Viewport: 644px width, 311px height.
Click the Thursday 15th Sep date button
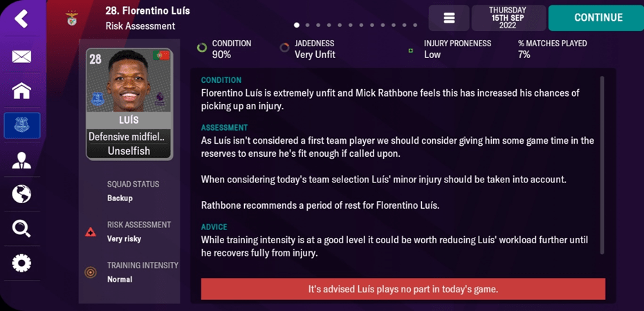tap(508, 18)
